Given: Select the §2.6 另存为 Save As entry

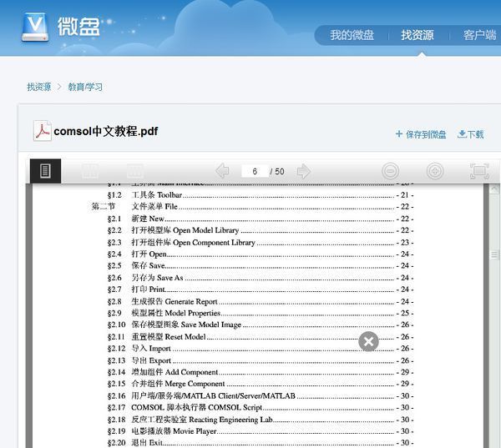Looking at the screenshot, I should (x=261, y=278).
